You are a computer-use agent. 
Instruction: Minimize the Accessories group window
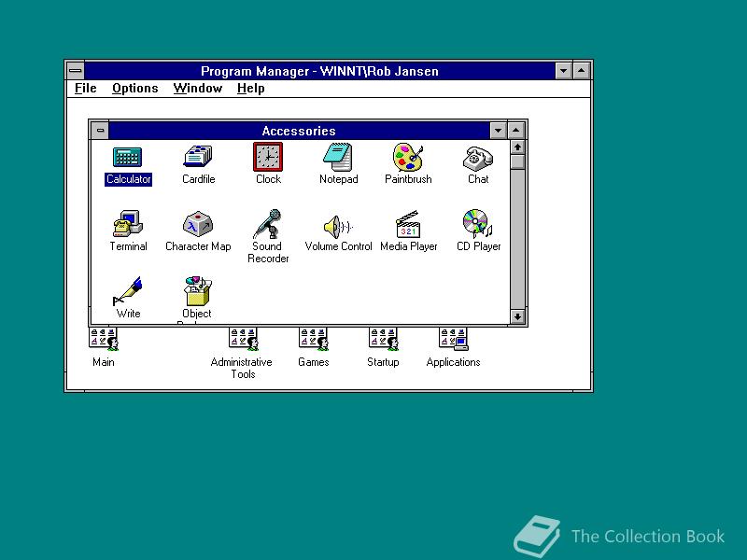(499, 130)
